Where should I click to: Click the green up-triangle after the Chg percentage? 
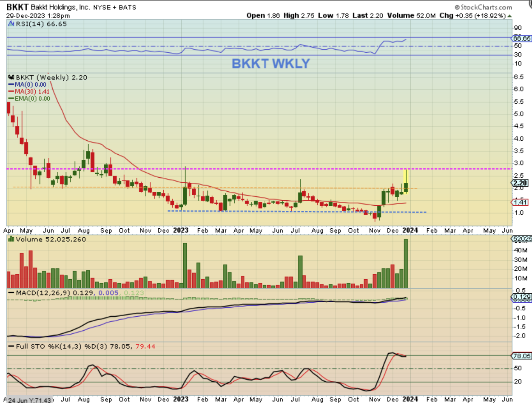point(509,15)
